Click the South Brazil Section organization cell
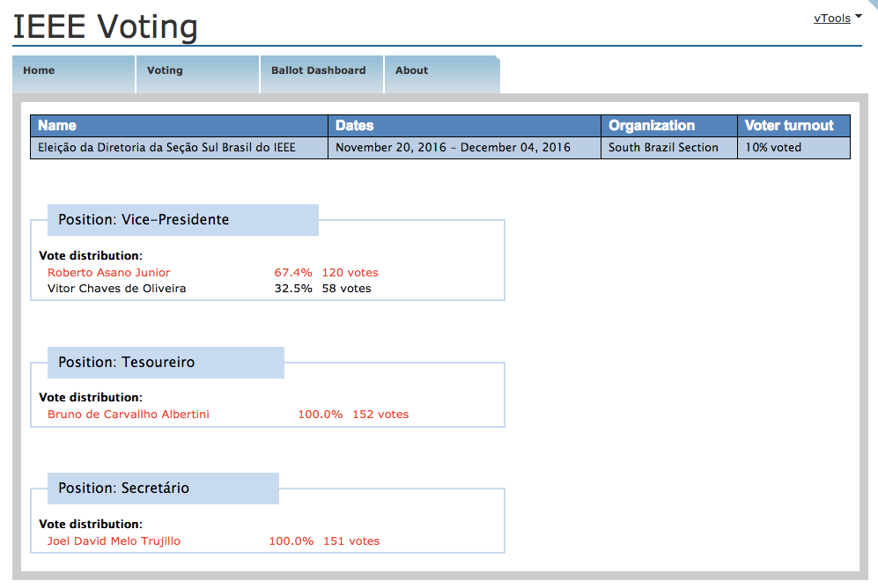The image size is (878, 588). coord(663,148)
